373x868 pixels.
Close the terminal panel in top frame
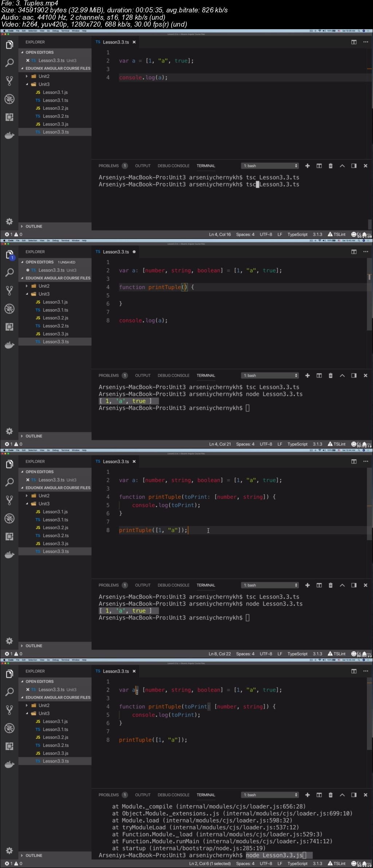click(x=365, y=166)
